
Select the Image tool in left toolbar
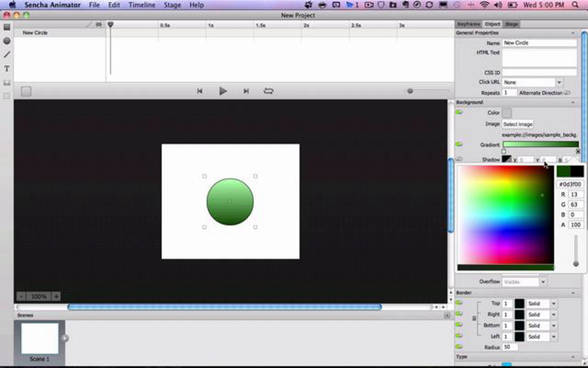click(7, 83)
